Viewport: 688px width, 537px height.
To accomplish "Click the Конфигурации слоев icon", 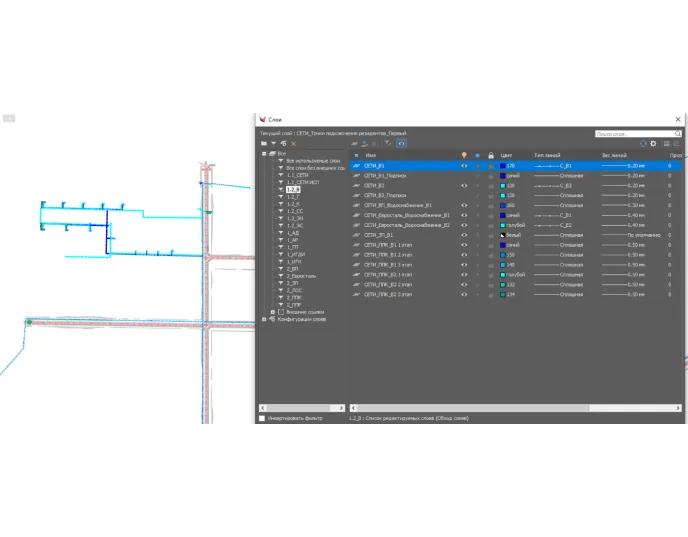I will [x=270, y=319].
